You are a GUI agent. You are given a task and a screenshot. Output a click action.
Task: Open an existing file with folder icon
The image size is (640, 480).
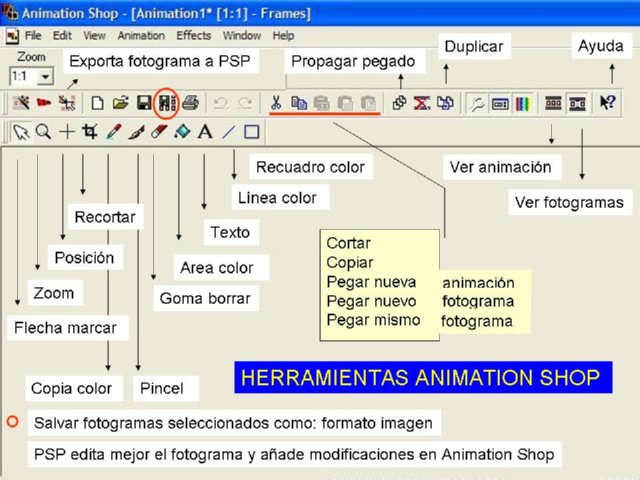(x=120, y=103)
